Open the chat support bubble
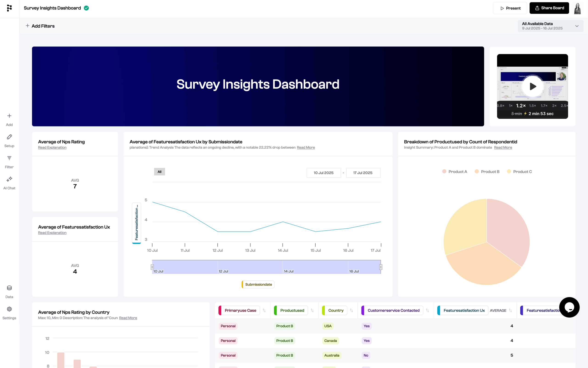The image size is (588, 368). 569,307
